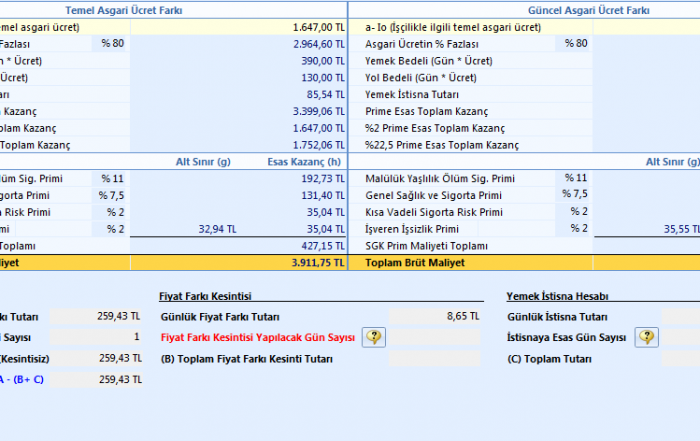Select the % 7,5 Genel Sağlık rate field
Image resolution: width=700 pixels, height=441 pixels.
tap(575, 195)
